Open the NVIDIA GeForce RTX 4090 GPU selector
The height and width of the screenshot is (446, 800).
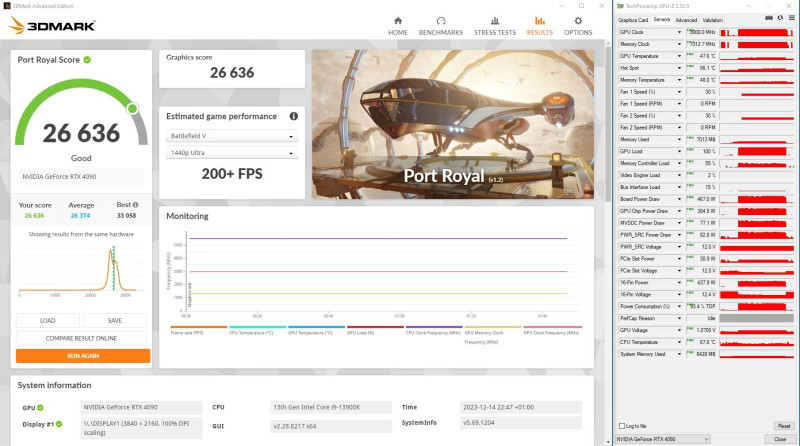click(663, 439)
